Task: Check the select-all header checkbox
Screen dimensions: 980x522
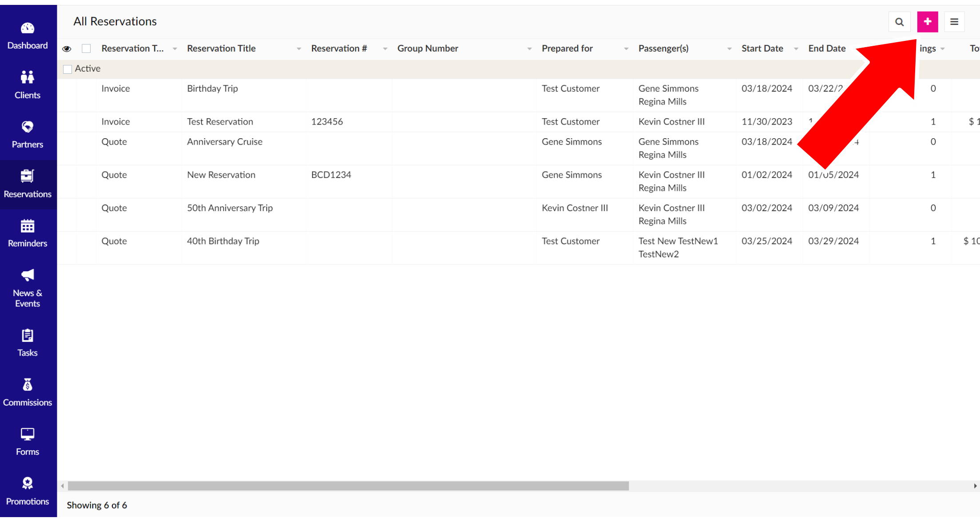Action: (86, 48)
